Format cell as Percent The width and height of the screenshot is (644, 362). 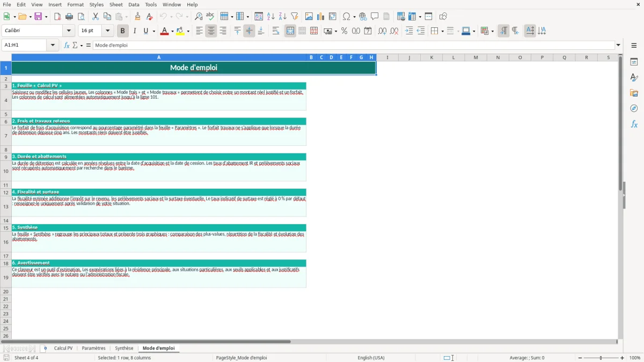[x=344, y=31]
